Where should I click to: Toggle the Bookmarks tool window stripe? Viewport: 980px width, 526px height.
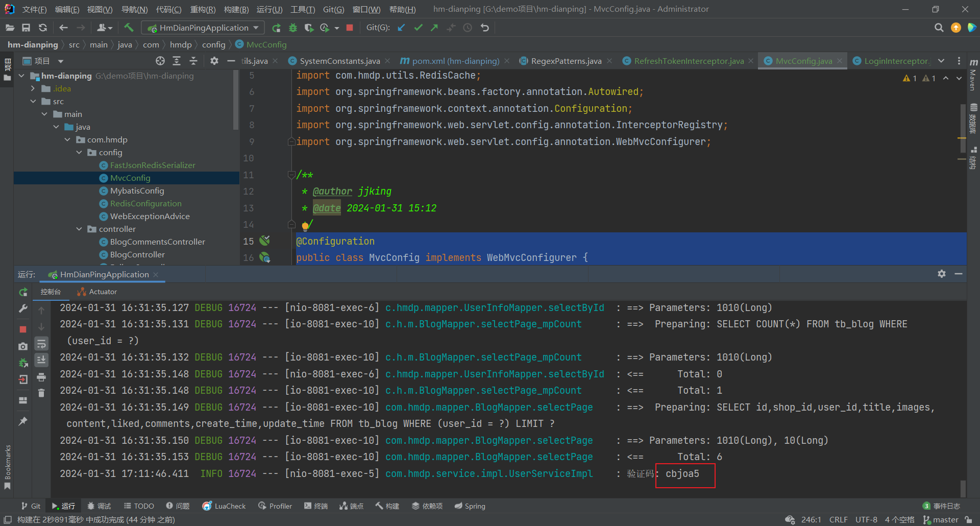[7, 466]
